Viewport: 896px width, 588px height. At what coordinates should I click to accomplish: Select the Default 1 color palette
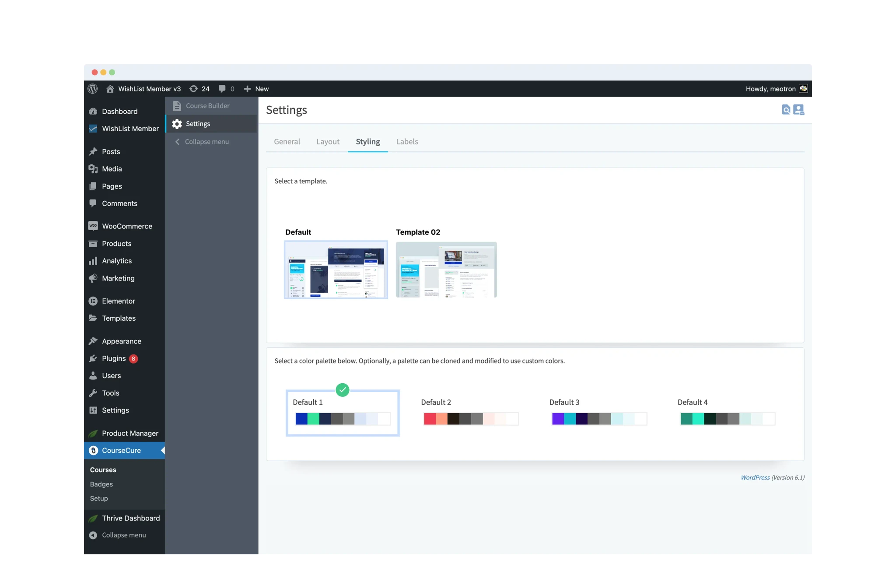(343, 413)
